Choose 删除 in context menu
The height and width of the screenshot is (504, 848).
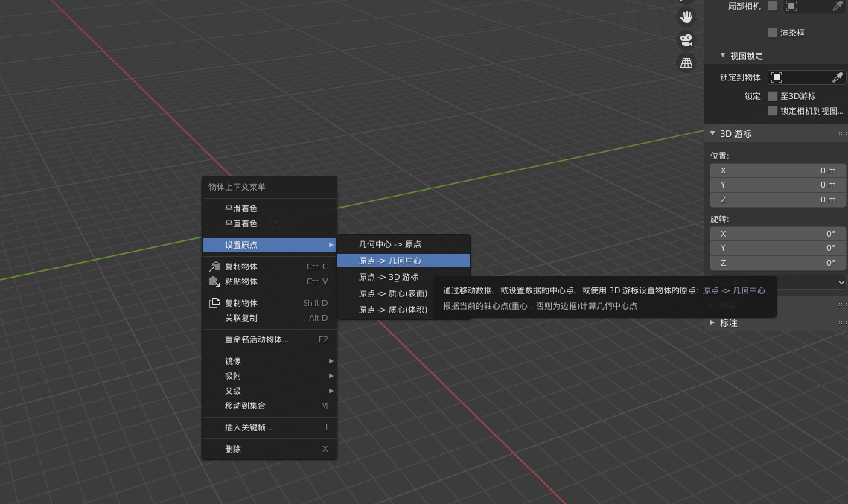270,449
